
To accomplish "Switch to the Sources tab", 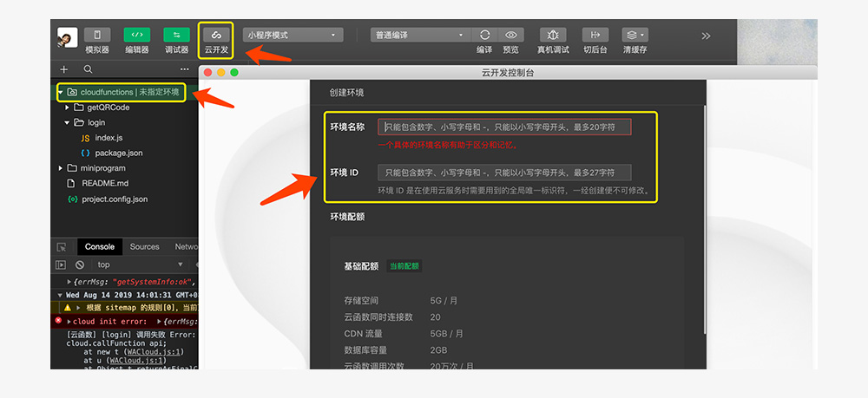I will (x=144, y=247).
